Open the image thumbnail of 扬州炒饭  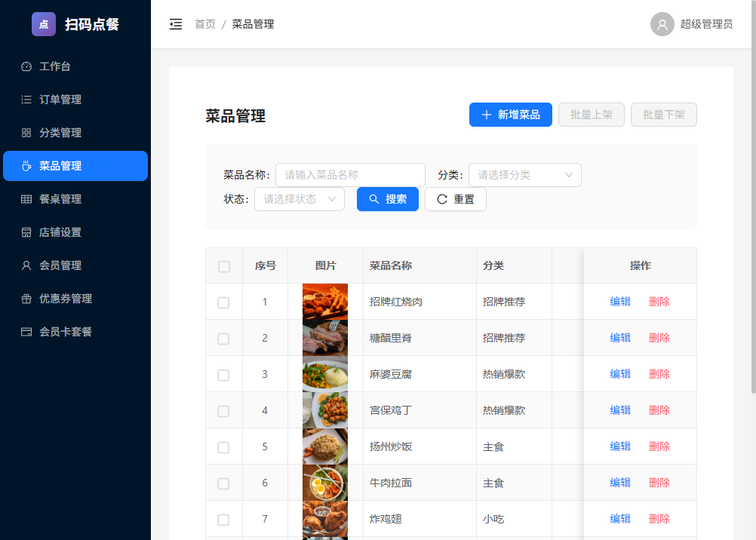pos(324,446)
